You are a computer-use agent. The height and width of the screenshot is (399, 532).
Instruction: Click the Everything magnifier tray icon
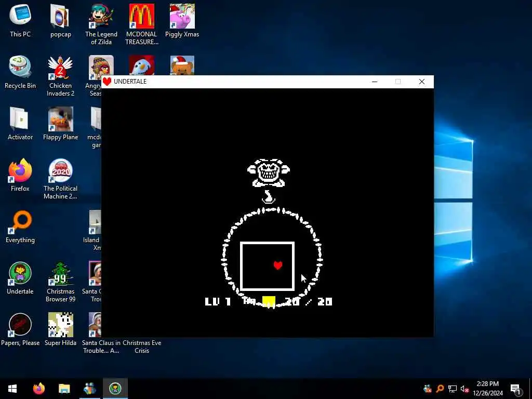(x=440, y=389)
